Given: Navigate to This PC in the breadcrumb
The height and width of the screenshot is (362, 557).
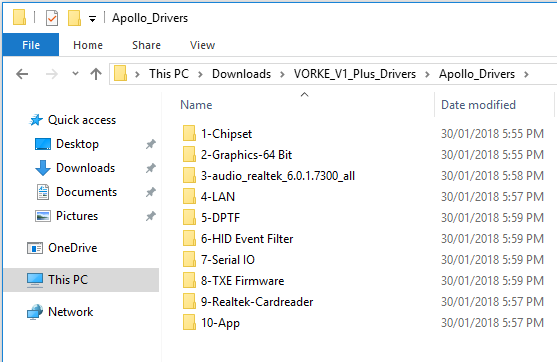Looking at the screenshot, I should point(169,74).
